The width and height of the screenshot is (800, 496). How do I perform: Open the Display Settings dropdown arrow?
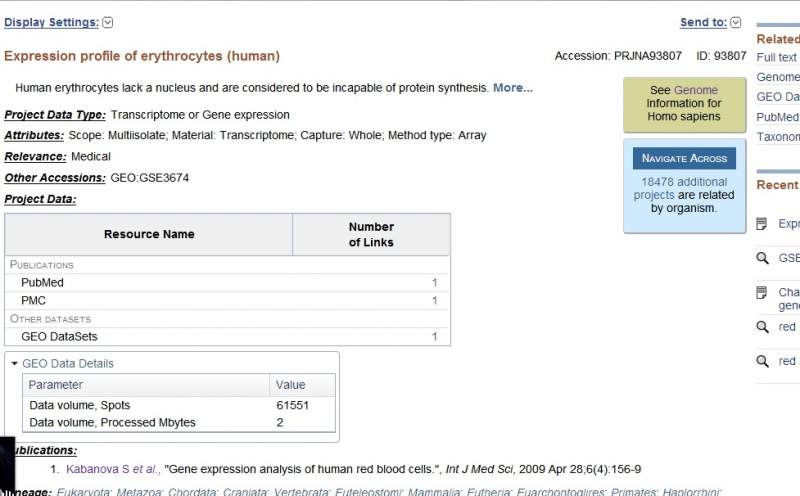[108, 22]
